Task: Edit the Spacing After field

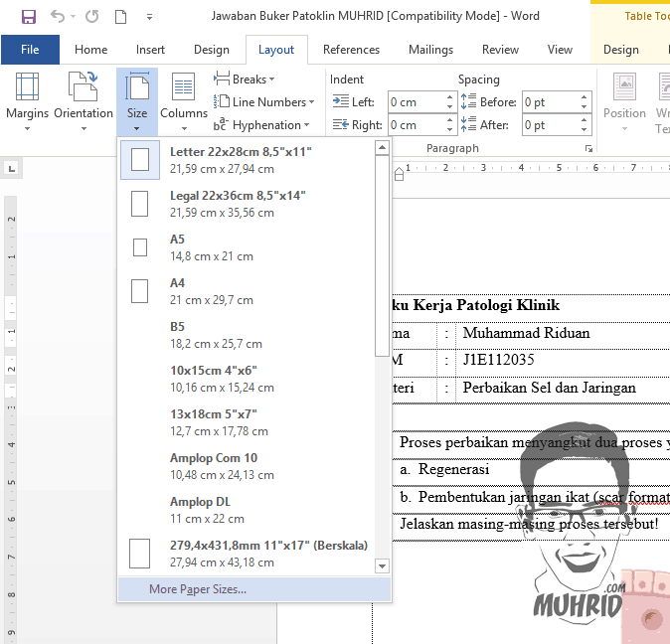Action: coord(551,125)
